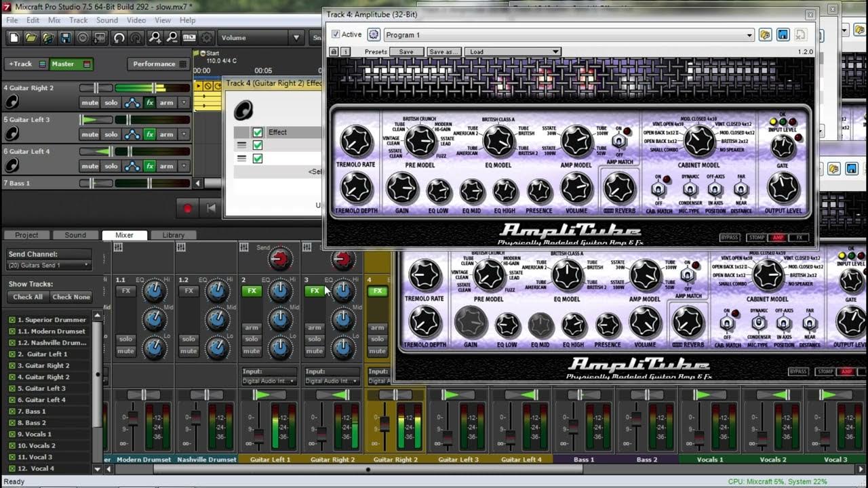
Task: Open the Send Channel Guitars Send 1 dropdown
Action: [x=49, y=265]
